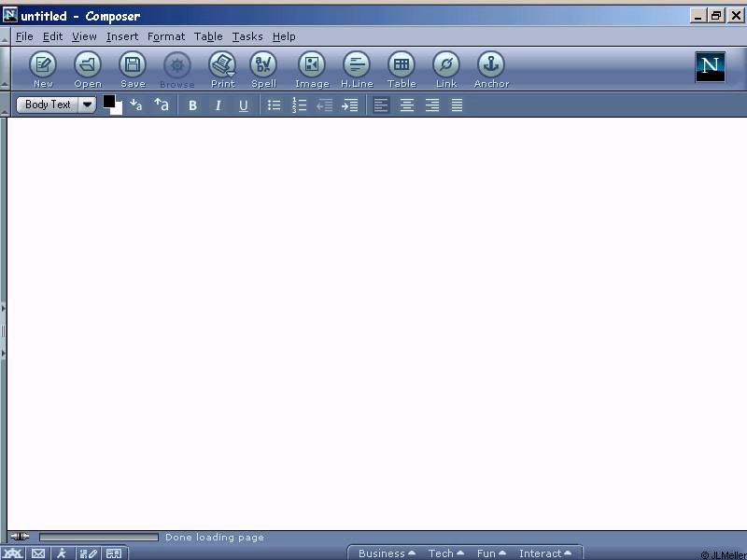
Task: Open the sidebar with the left-edge grippy
Action: [x=4, y=331]
